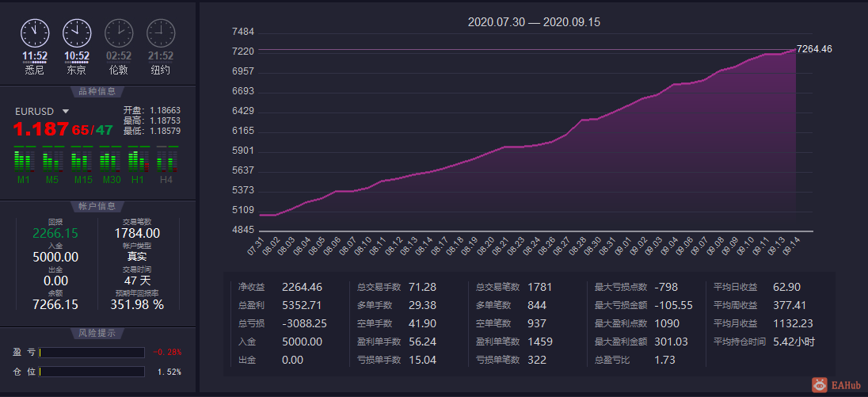Click the Sydney clock icon

point(35,32)
